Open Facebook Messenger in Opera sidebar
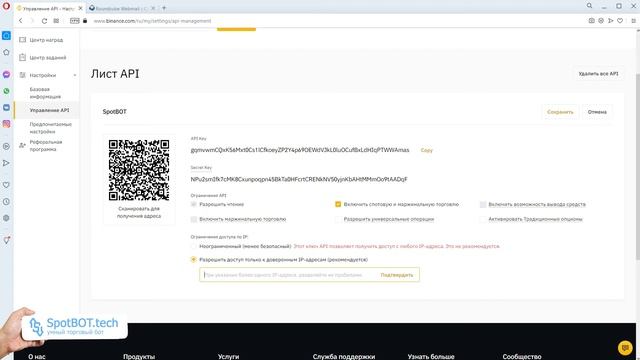 pyautogui.click(x=6, y=75)
